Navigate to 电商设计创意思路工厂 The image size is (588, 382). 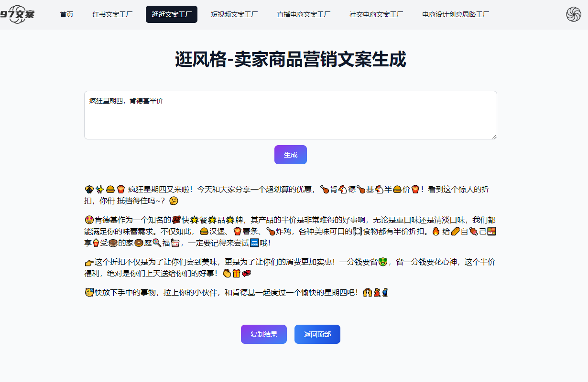point(455,14)
